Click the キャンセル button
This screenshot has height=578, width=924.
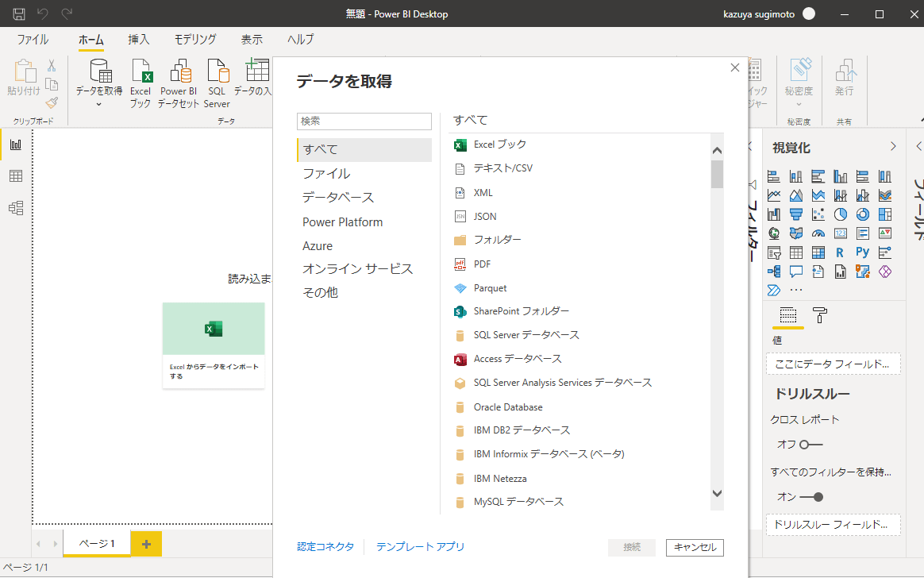coord(695,547)
